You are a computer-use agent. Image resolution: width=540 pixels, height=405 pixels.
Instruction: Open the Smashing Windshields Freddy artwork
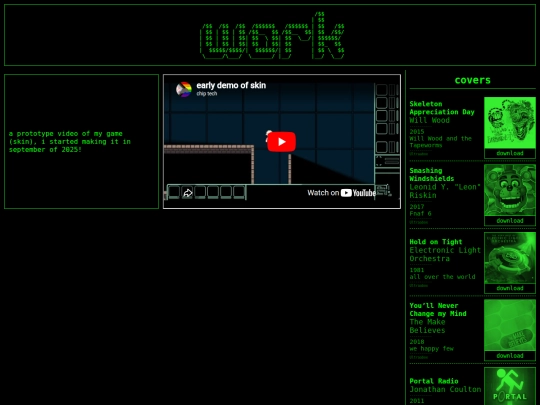[x=510, y=190]
